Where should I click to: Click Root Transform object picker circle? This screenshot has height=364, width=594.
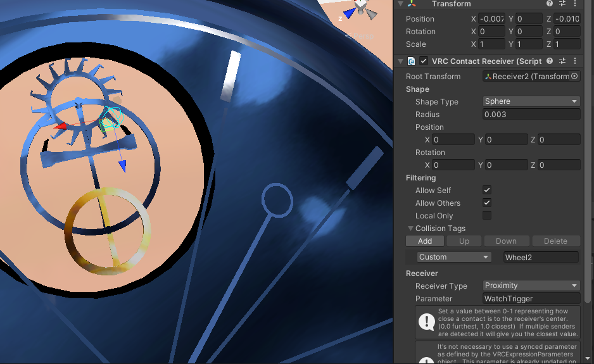574,77
